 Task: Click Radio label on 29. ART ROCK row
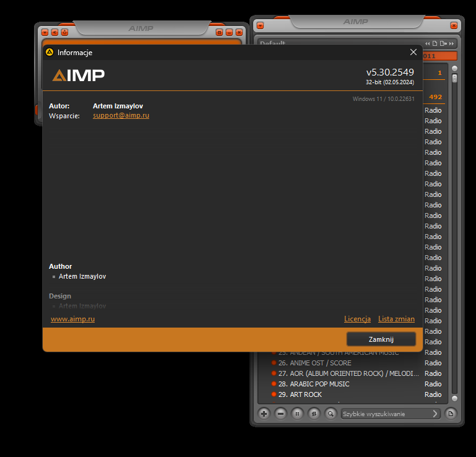click(433, 394)
